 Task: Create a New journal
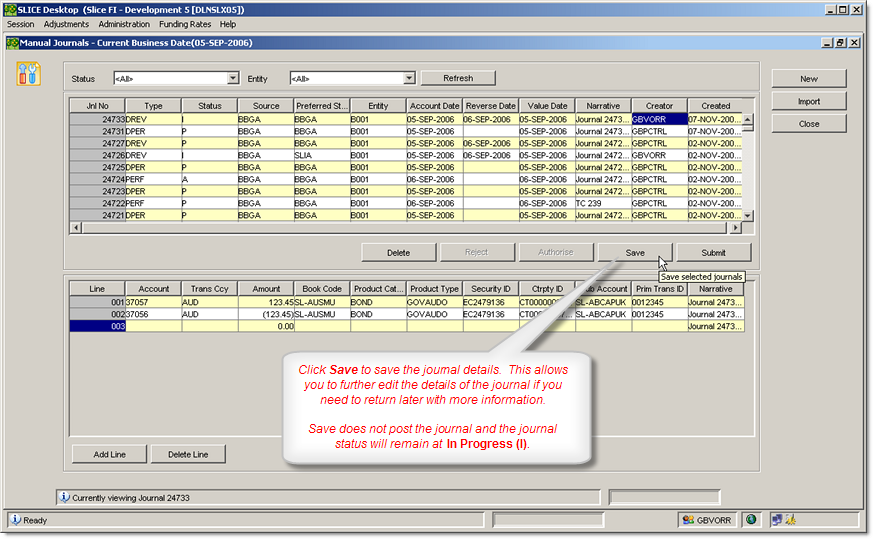[808, 79]
